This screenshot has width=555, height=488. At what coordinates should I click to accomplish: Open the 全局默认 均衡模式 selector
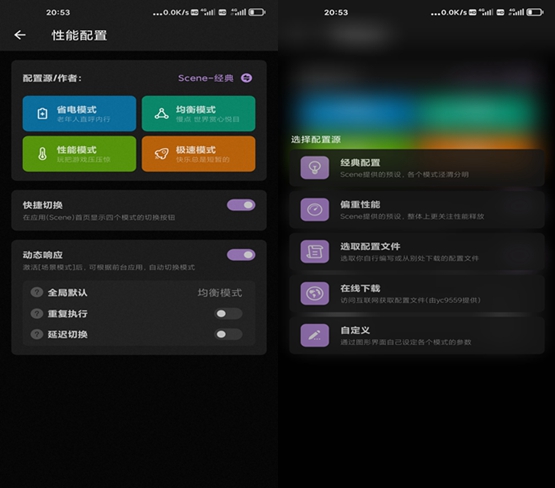pos(220,293)
